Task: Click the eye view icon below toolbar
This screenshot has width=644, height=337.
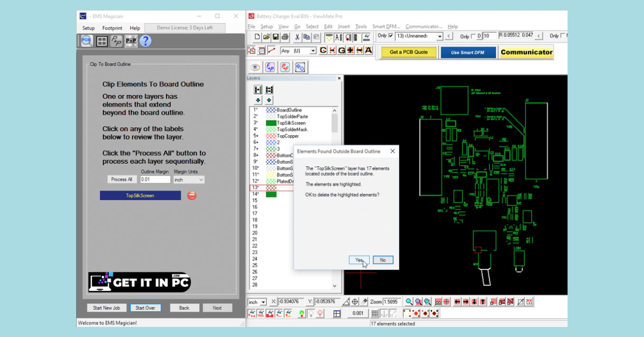Action: coord(254,67)
